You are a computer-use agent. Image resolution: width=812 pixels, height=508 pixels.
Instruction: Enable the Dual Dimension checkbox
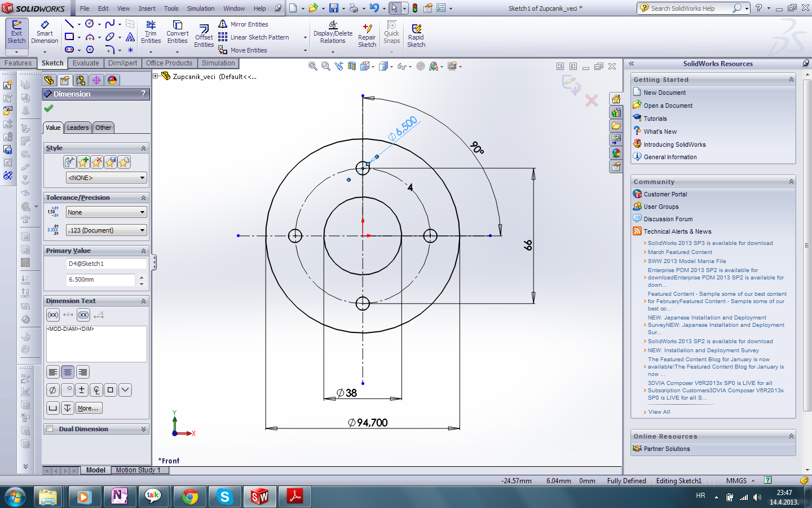click(x=50, y=429)
